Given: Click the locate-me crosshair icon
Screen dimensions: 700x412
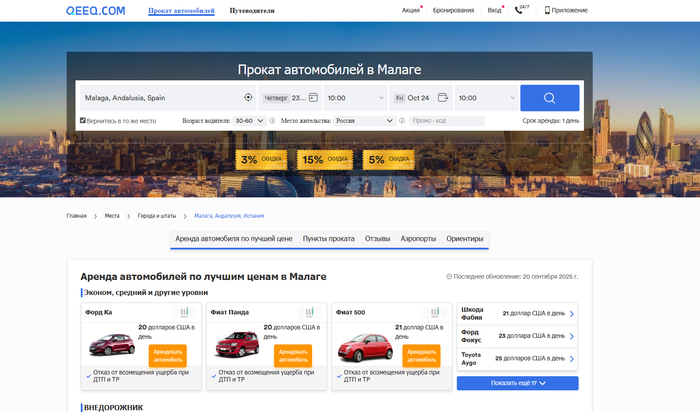Looking at the screenshot, I should [248, 98].
